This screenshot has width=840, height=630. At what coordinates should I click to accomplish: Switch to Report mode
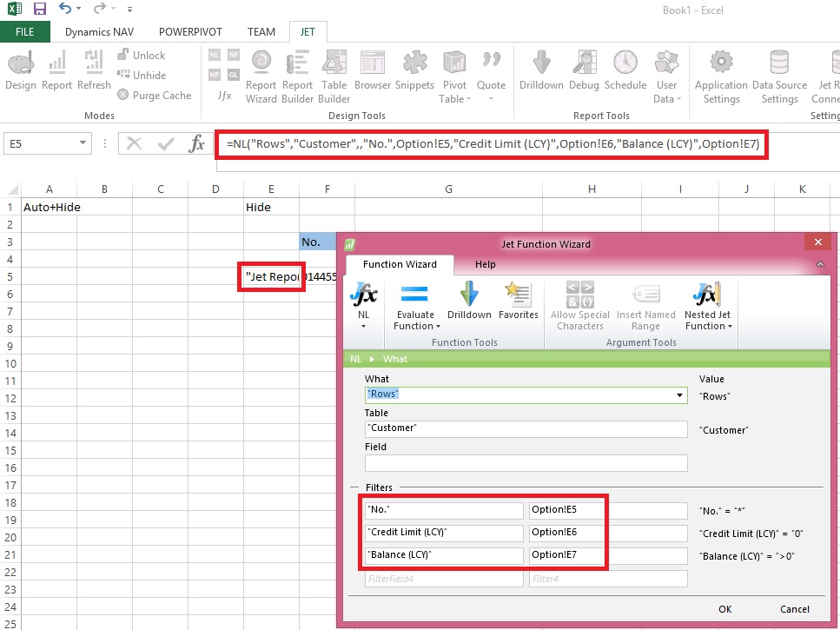57,70
